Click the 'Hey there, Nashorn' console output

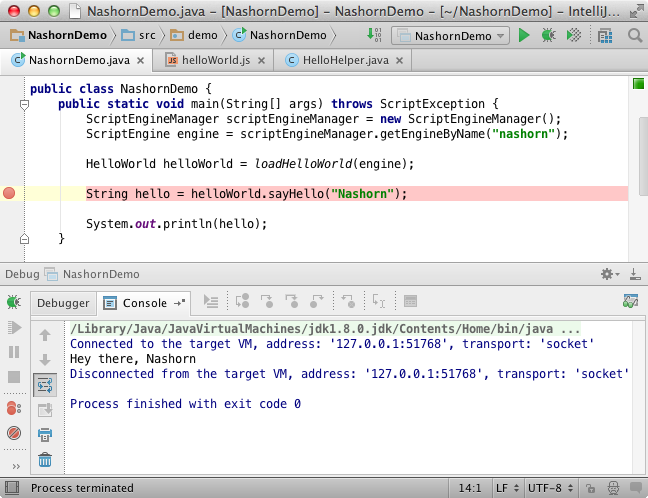click(x=133, y=359)
